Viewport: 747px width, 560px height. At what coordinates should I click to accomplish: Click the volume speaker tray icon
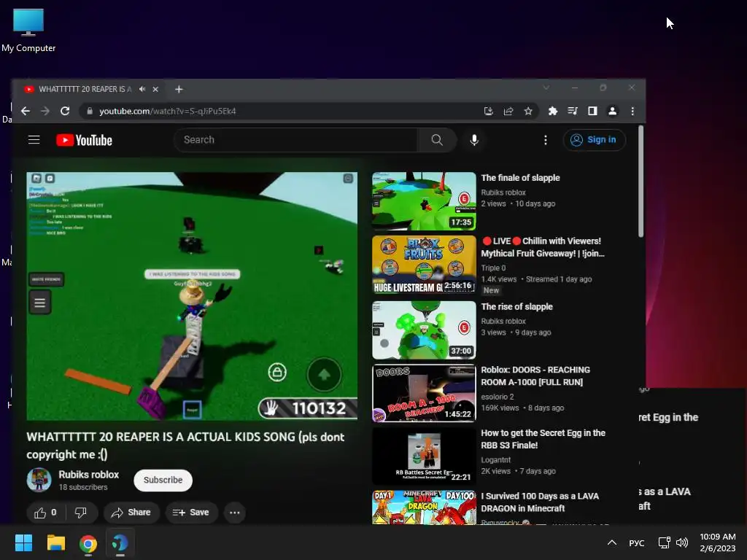(x=682, y=542)
